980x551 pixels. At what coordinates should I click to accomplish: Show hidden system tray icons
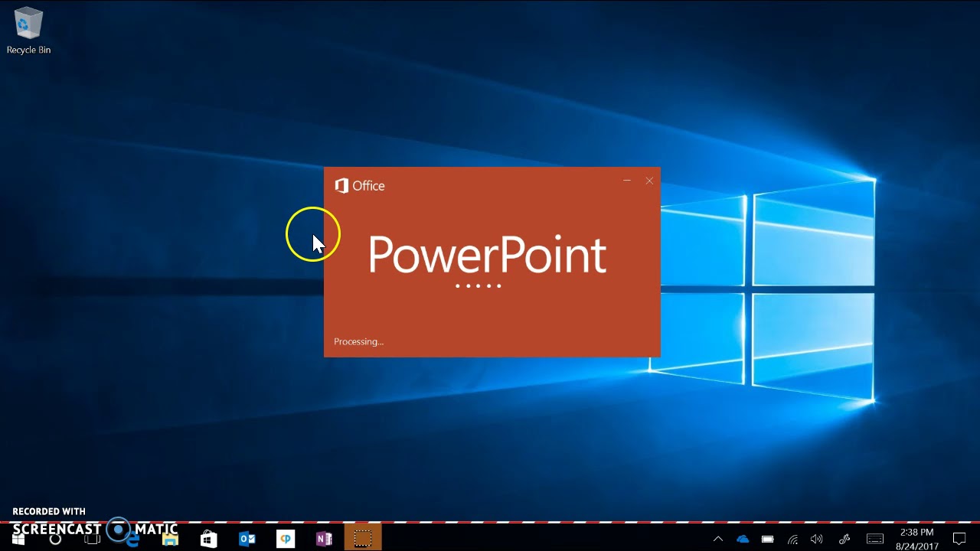coord(718,540)
